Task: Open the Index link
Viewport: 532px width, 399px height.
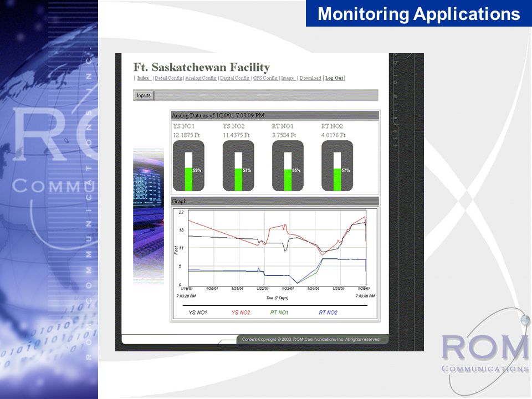Action: (143, 78)
